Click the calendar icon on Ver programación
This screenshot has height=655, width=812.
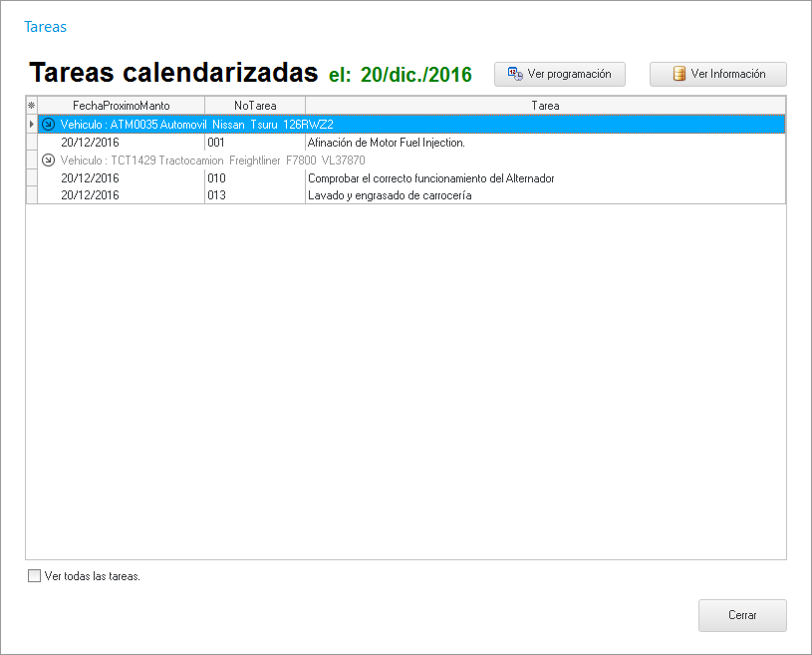515,74
